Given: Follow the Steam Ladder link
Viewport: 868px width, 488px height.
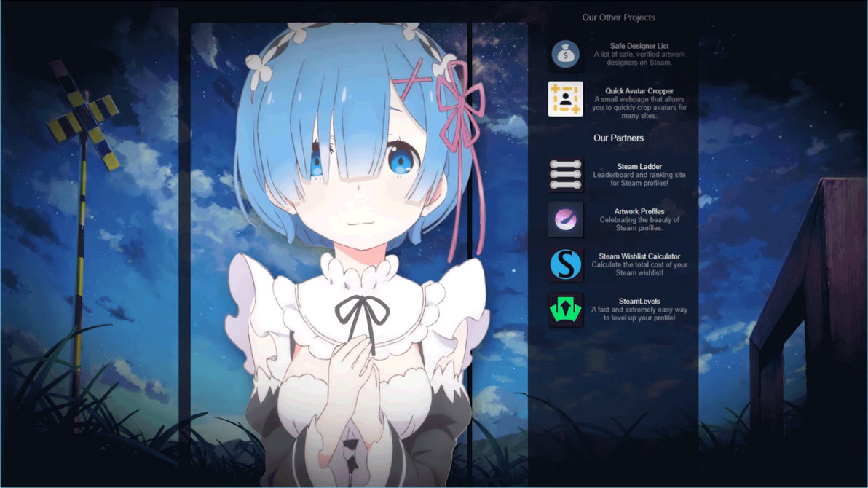Looking at the screenshot, I should (x=640, y=166).
